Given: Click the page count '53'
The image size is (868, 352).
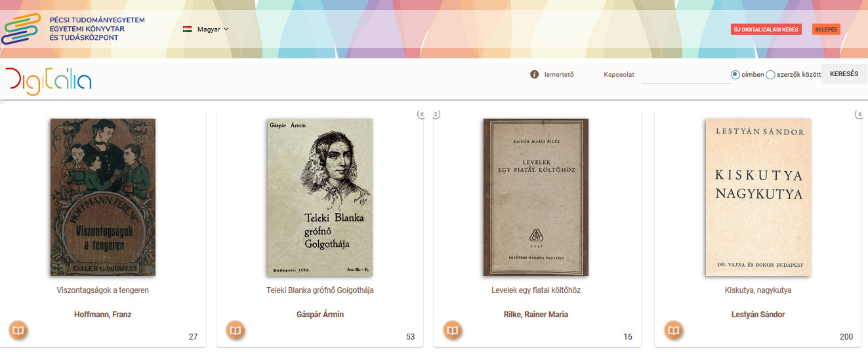Looking at the screenshot, I should [411, 337].
